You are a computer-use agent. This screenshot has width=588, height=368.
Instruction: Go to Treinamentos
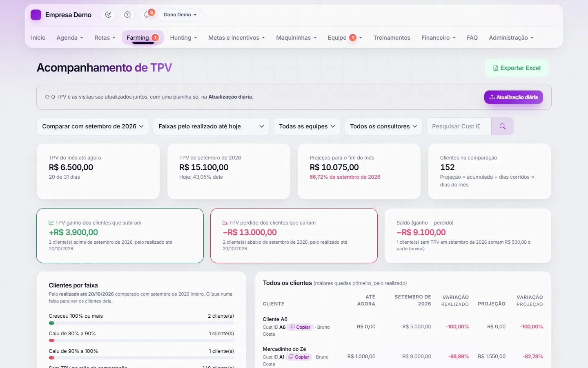[x=392, y=38]
